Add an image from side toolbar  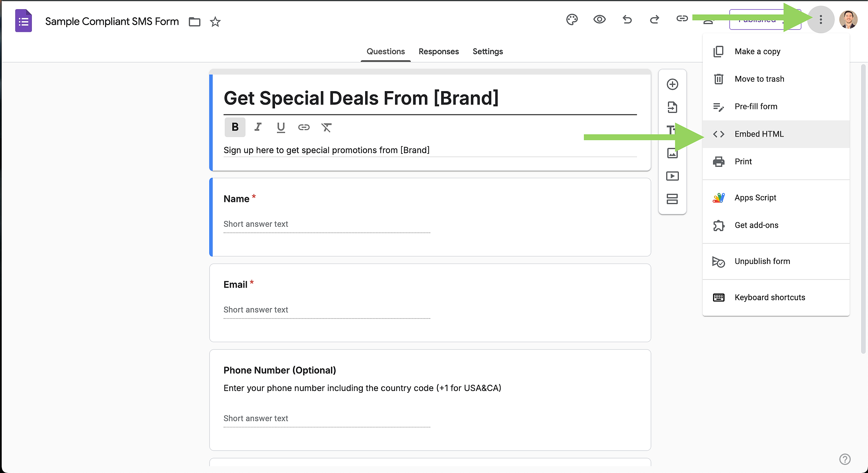[x=672, y=153]
